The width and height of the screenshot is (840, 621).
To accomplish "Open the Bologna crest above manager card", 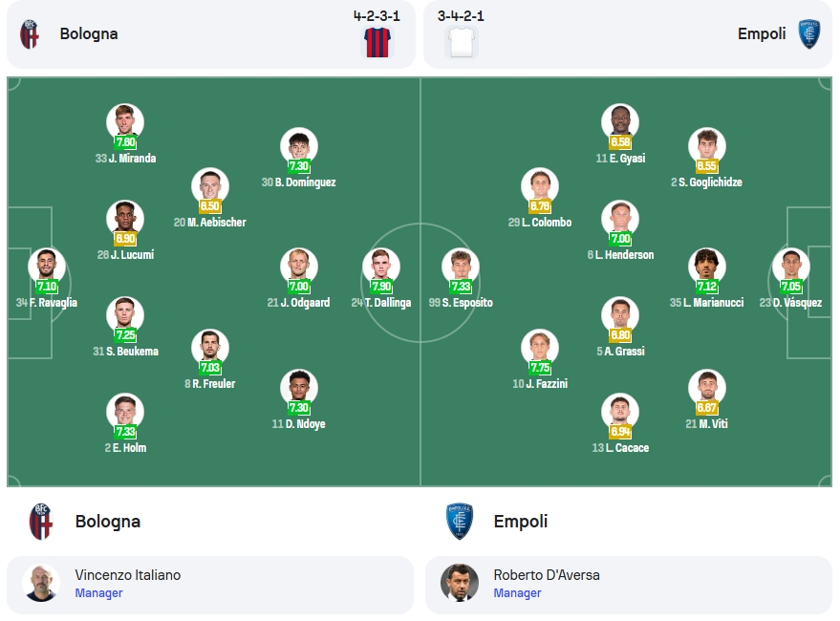I will tap(41, 522).
